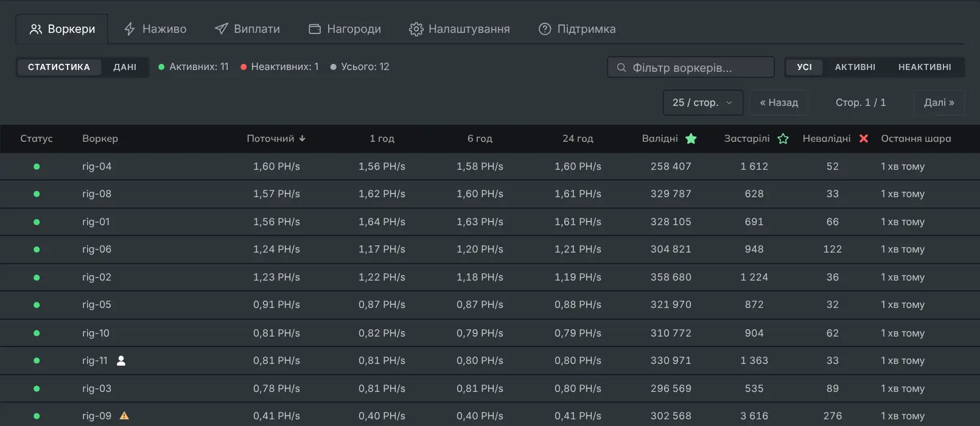980x426 pixels.
Task: Click the Нагороди wallet icon
Action: (x=315, y=29)
